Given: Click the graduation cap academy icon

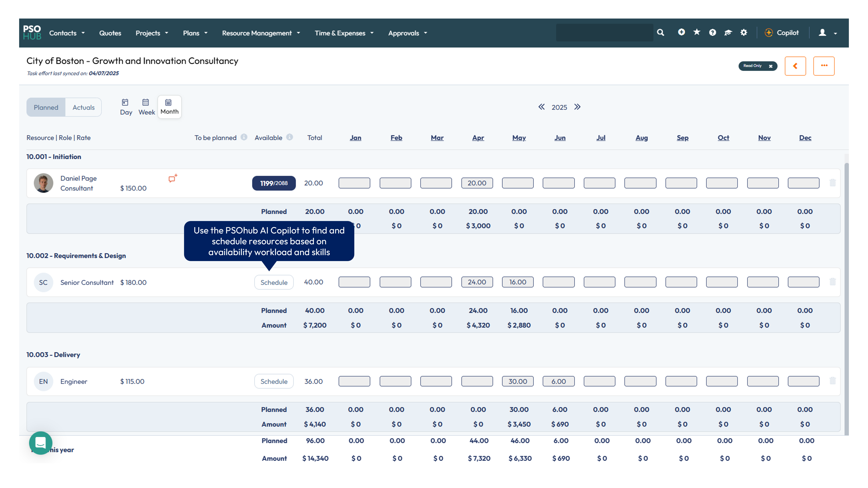Looking at the screenshot, I should pos(728,32).
